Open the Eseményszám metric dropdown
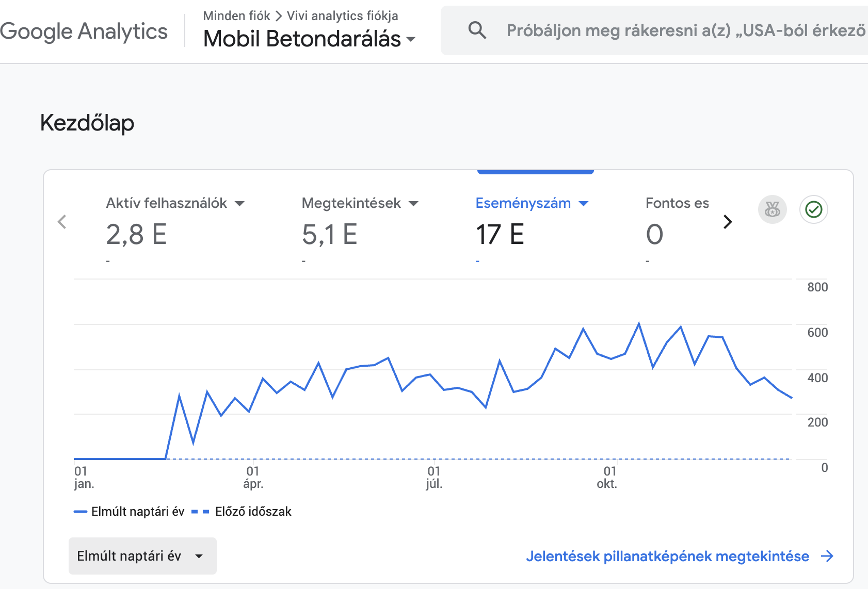Image resolution: width=868 pixels, height=589 pixels. click(584, 204)
